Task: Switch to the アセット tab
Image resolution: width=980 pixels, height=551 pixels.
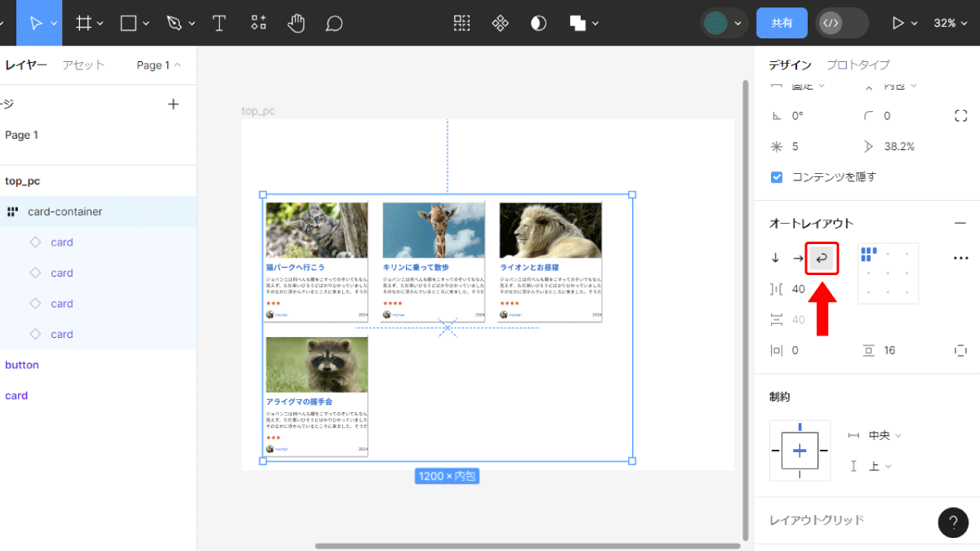Action: coord(83,65)
